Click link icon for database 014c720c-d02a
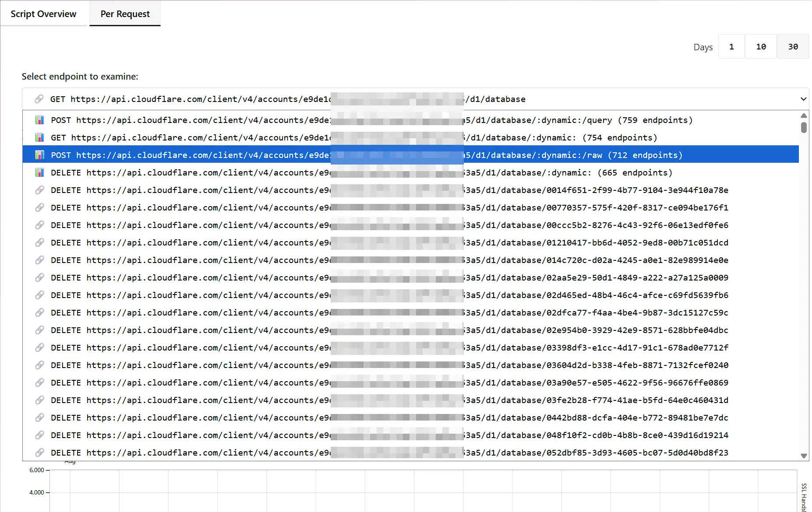Image resolution: width=812 pixels, height=512 pixels. point(39,260)
